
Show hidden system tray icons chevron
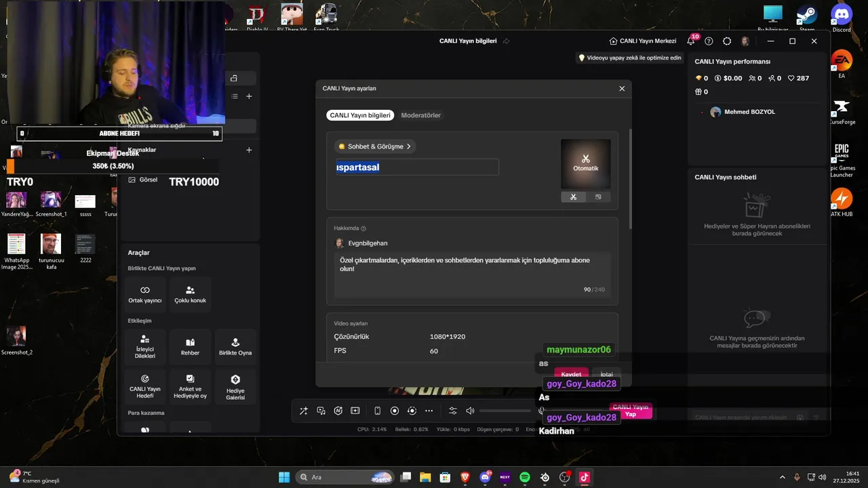[x=782, y=477]
